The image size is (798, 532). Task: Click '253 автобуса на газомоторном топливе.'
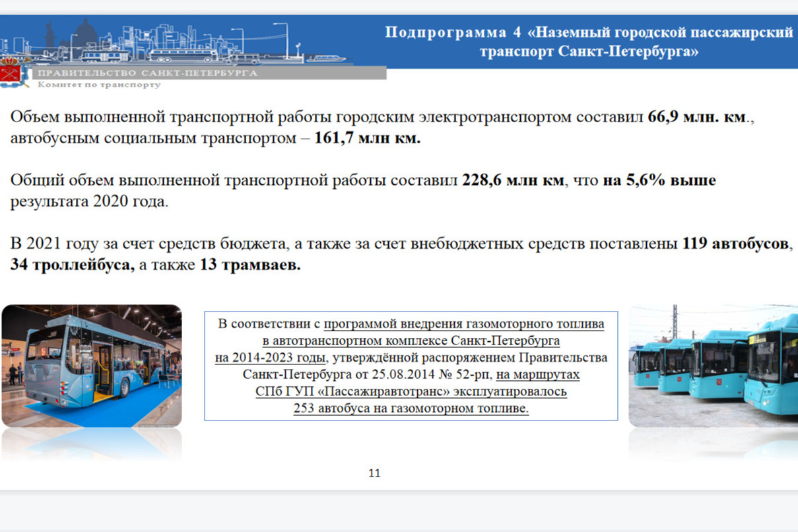click(x=411, y=409)
